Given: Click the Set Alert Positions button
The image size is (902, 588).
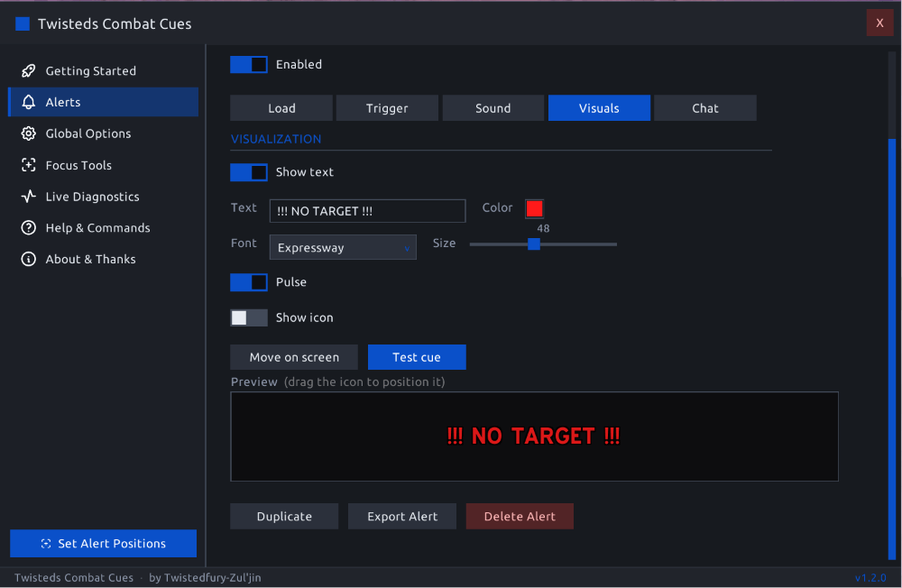Looking at the screenshot, I should tap(104, 544).
